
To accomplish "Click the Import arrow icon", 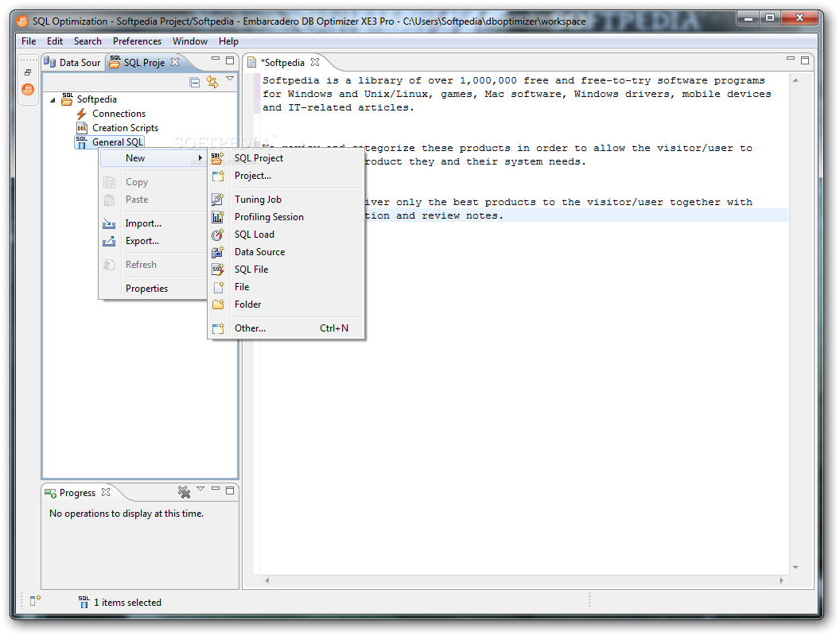I will coord(109,223).
